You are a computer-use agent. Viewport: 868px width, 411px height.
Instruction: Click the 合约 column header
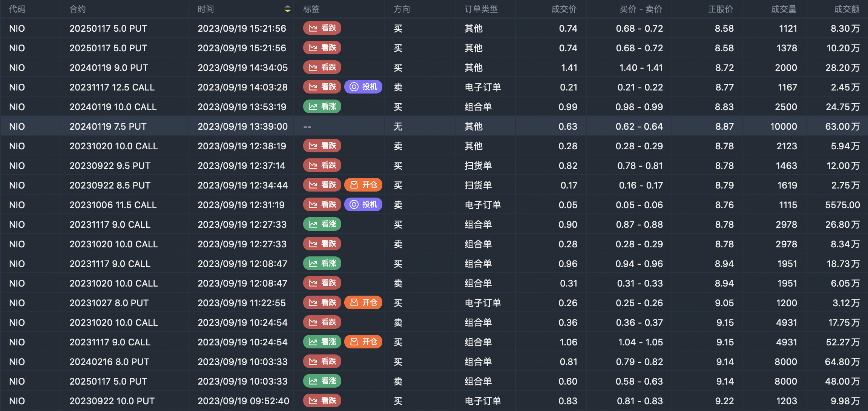(x=78, y=9)
